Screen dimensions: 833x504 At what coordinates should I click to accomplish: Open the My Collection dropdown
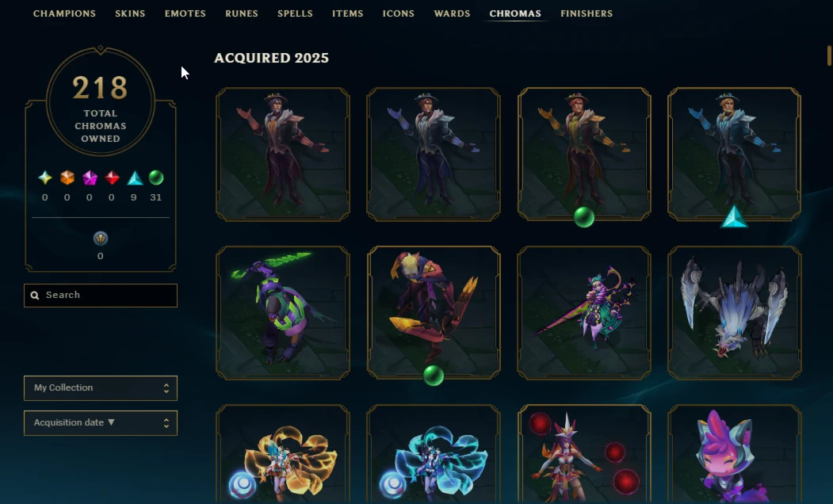point(101,388)
